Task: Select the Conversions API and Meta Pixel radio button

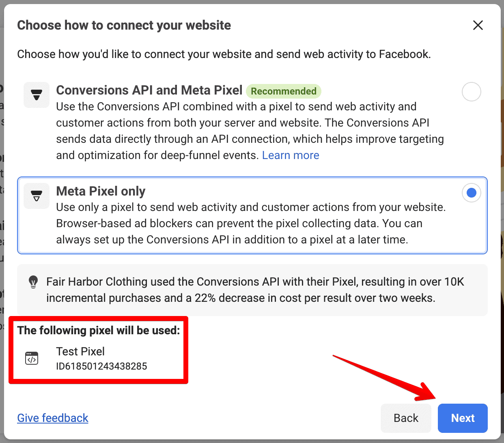Action: (471, 92)
